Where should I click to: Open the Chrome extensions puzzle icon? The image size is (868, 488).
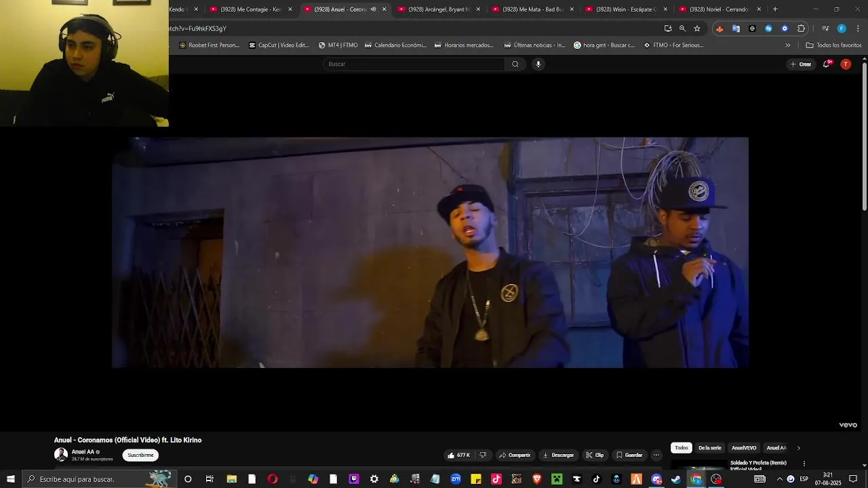pos(801,28)
